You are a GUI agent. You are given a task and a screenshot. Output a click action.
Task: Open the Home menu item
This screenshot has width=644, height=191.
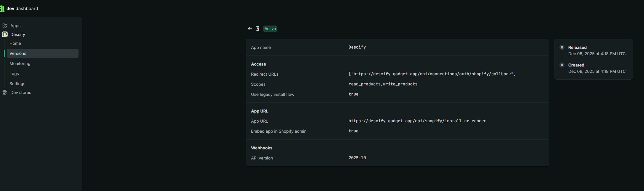[15, 43]
